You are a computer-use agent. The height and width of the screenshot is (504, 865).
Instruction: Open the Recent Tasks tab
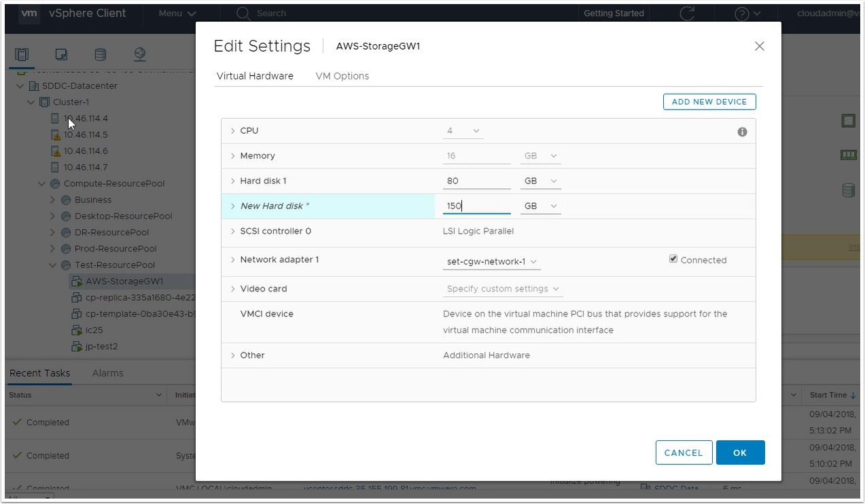[x=39, y=373]
